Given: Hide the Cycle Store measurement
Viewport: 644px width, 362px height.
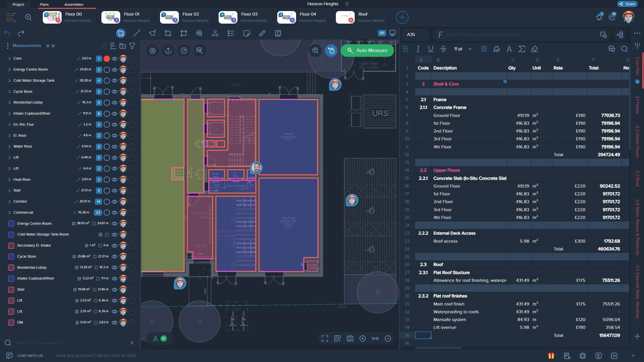Looking at the screenshot, I should [x=115, y=92].
